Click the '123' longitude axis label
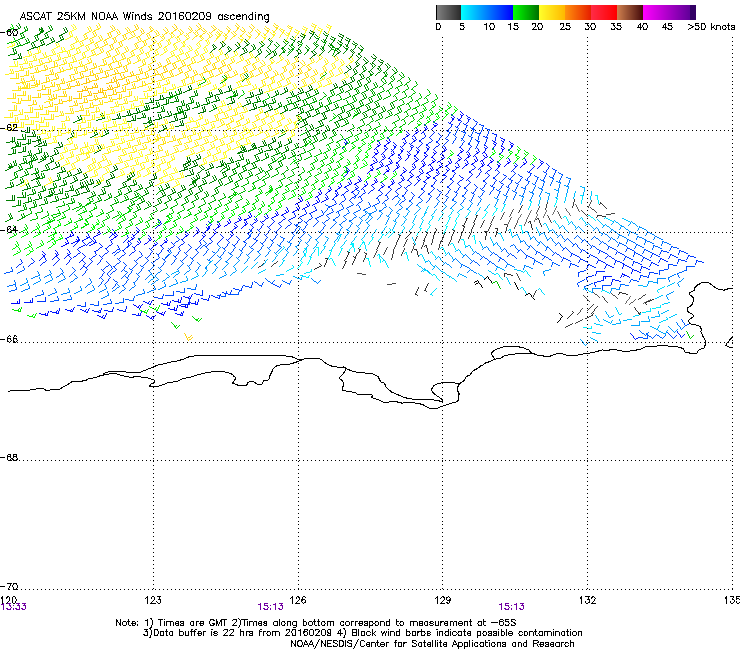The width and height of the screenshot is (740, 650). 153,600
